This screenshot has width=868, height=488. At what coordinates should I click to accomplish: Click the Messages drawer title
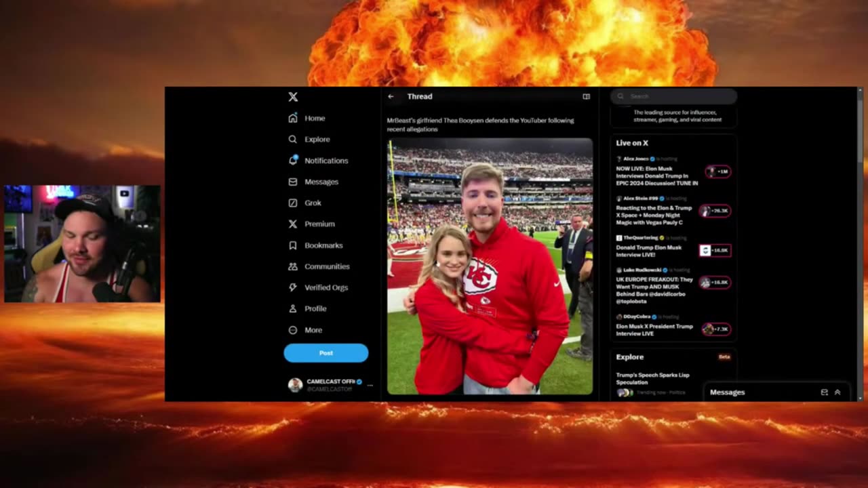(x=727, y=392)
